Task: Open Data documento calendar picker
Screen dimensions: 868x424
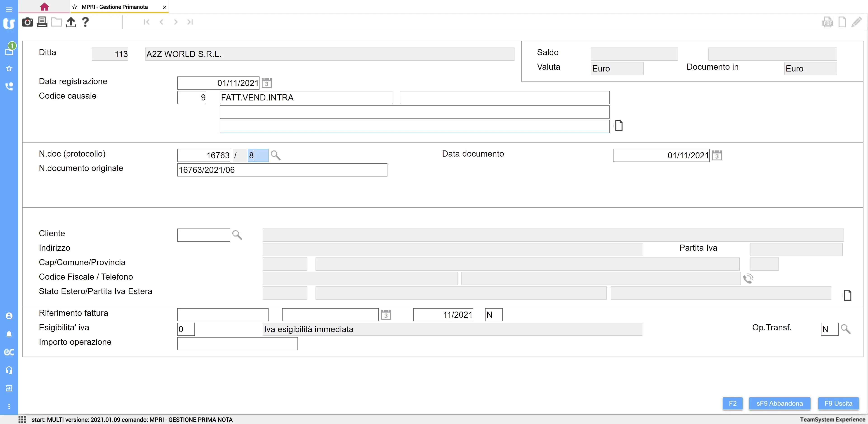Action: pyautogui.click(x=717, y=155)
